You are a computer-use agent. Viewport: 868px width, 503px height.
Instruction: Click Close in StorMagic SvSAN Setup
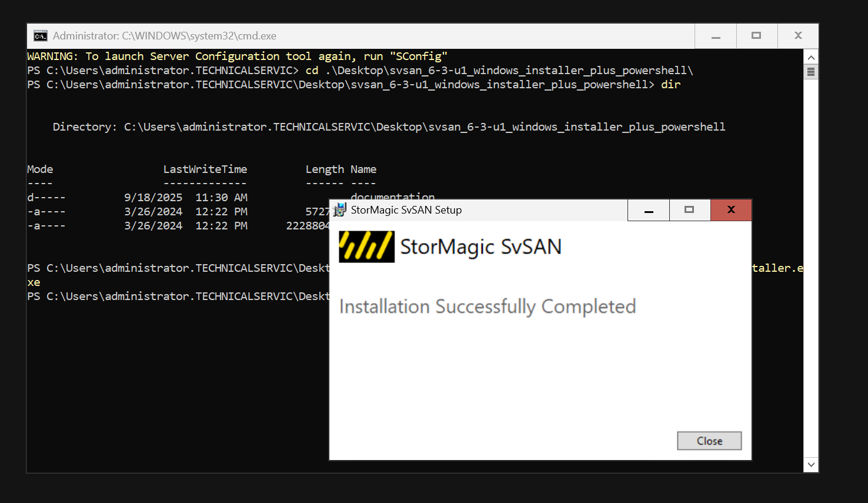(709, 441)
